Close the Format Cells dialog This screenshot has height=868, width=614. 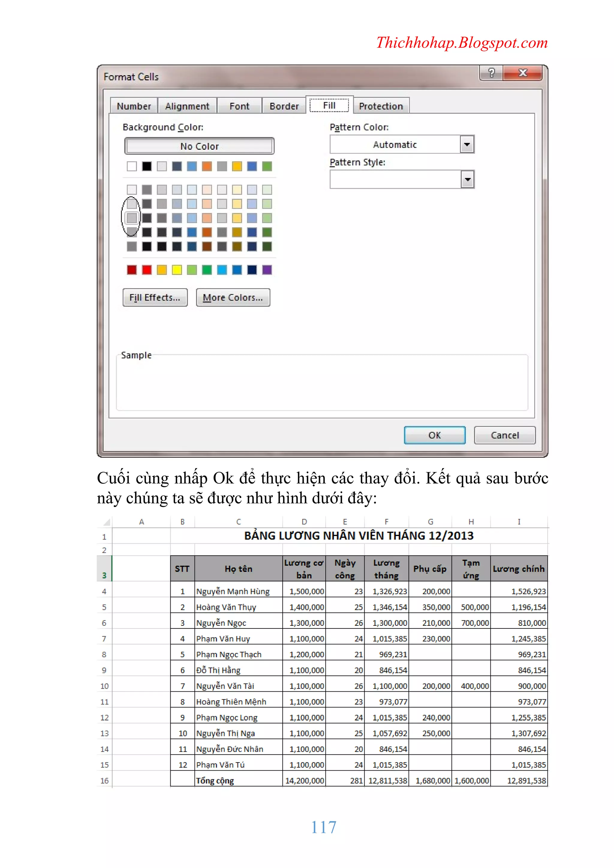(523, 73)
